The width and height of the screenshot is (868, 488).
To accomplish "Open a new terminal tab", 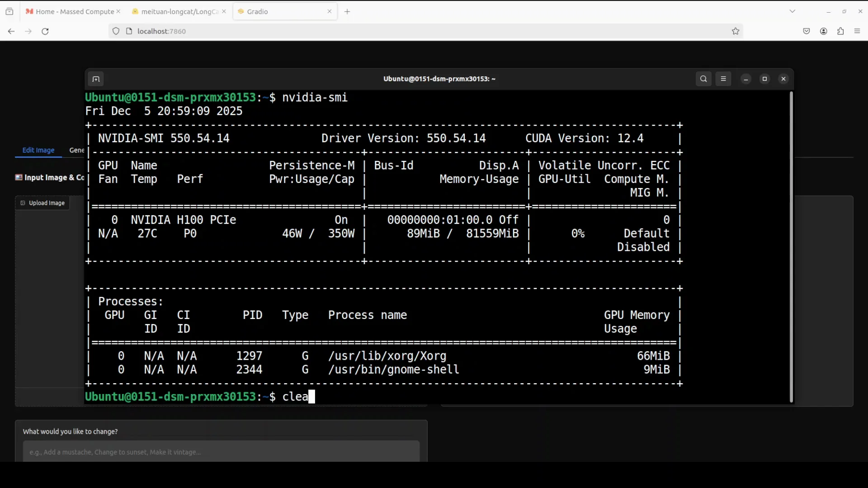I will [x=96, y=79].
